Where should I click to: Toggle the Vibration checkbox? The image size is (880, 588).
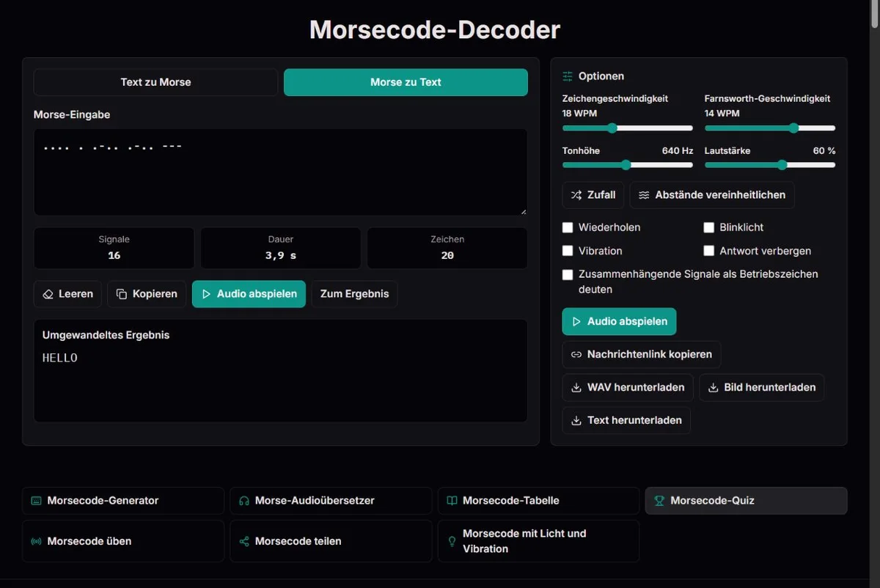568,251
